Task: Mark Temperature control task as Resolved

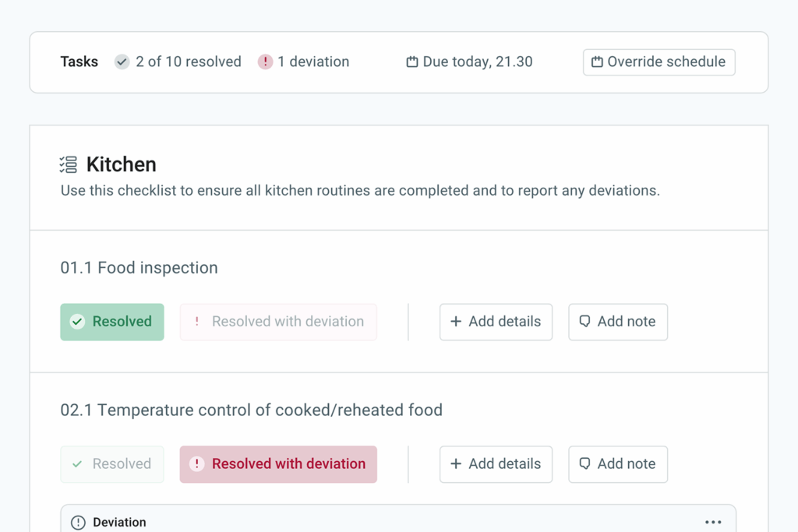Action: pyautogui.click(x=112, y=464)
